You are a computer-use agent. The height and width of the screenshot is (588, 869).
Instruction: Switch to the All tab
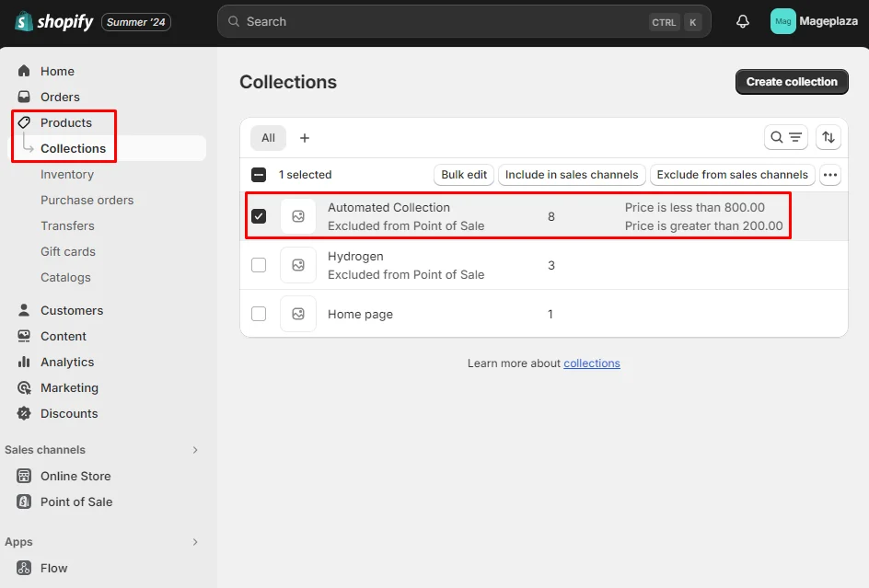(268, 137)
